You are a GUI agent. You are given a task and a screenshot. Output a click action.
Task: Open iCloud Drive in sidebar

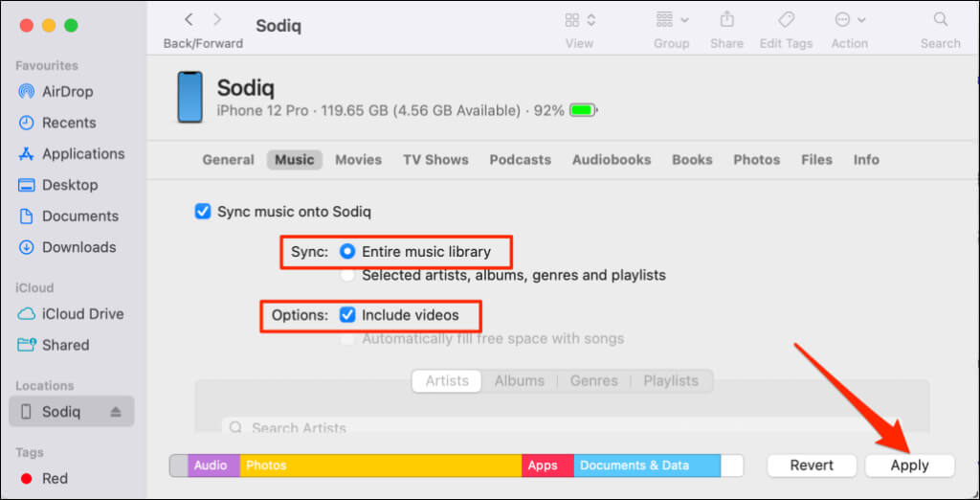coord(71,314)
